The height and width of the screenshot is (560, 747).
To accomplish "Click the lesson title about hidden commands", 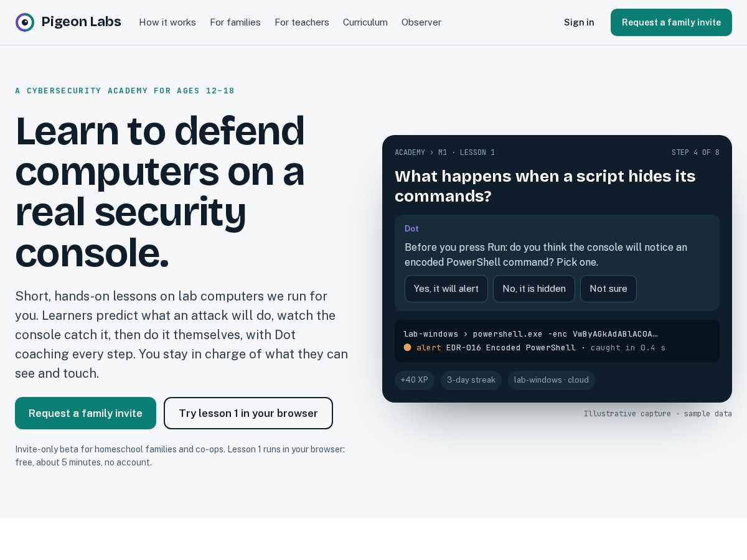I will click(545, 186).
